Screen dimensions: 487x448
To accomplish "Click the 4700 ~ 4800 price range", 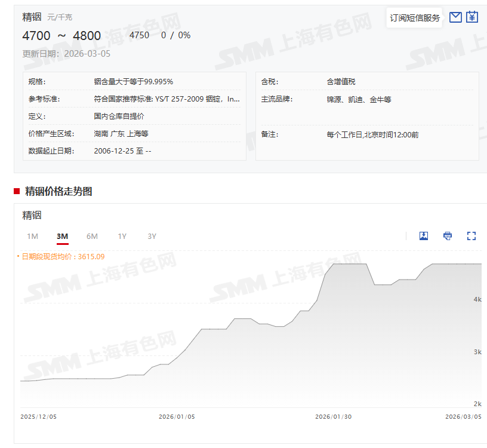I will (x=61, y=36).
